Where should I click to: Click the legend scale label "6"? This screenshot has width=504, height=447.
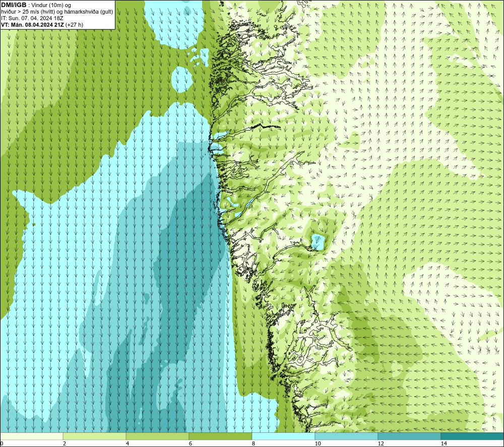pyautogui.click(x=191, y=443)
